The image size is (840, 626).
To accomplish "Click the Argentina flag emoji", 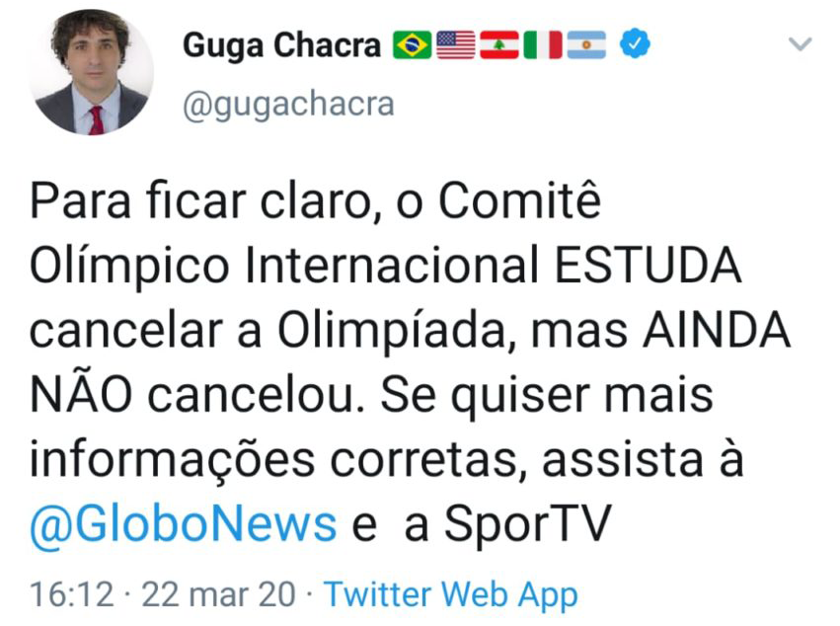I will point(588,42).
